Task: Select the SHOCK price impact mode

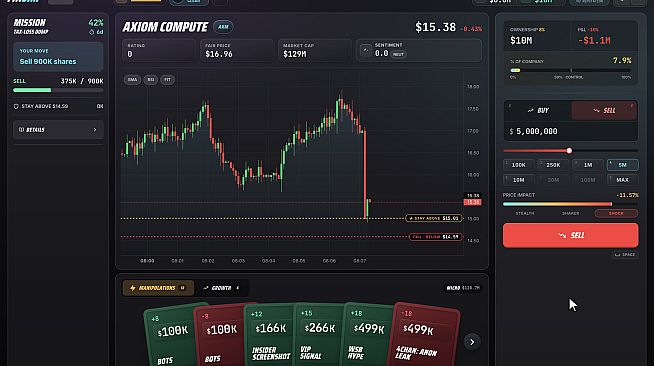Action: point(616,213)
